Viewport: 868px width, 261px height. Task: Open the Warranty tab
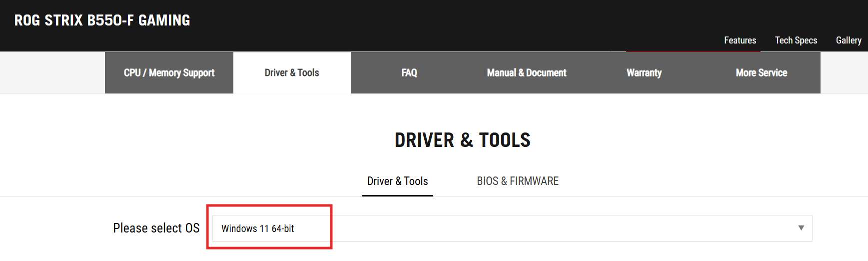644,72
